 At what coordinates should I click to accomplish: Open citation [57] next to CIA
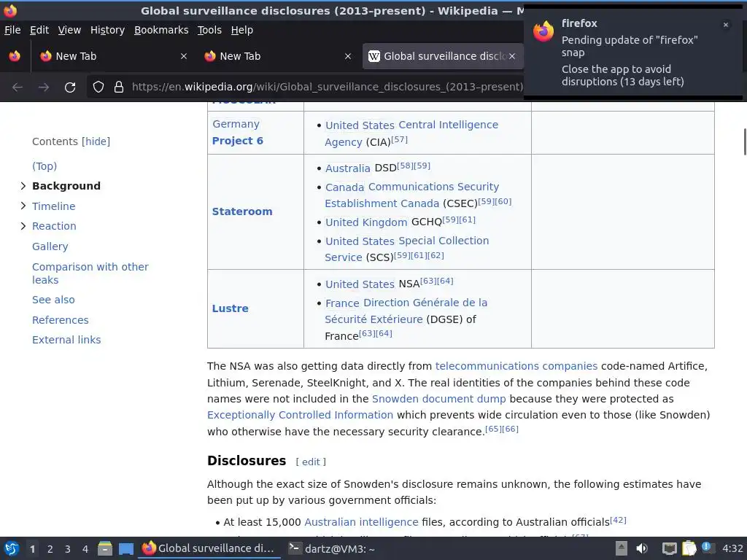(399, 139)
